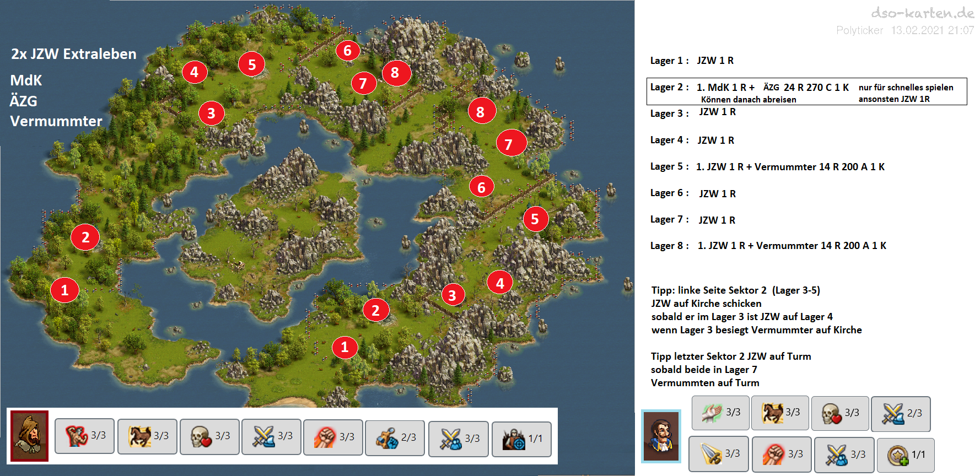Click the '2x JZW Extraleben' heading
The height and width of the screenshot is (476, 980).
coord(74,54)
